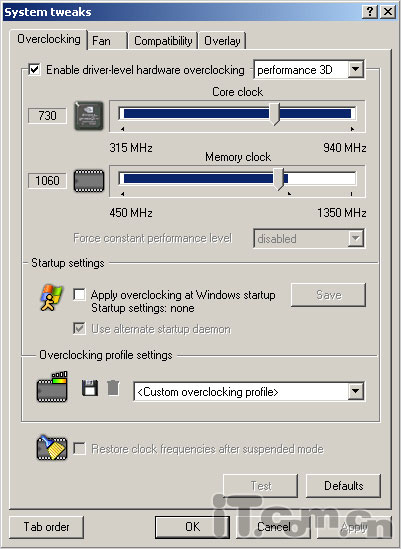Click the Defaults button
401x549 pixels.
coord(343,486)
